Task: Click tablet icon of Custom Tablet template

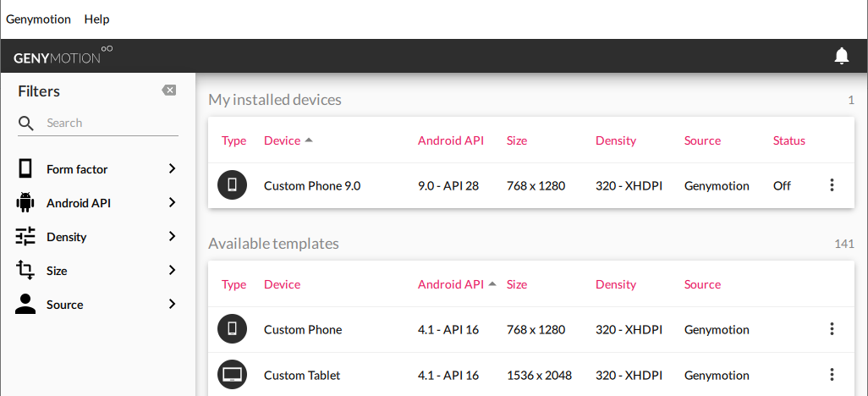Action: (x=233, y=374)
